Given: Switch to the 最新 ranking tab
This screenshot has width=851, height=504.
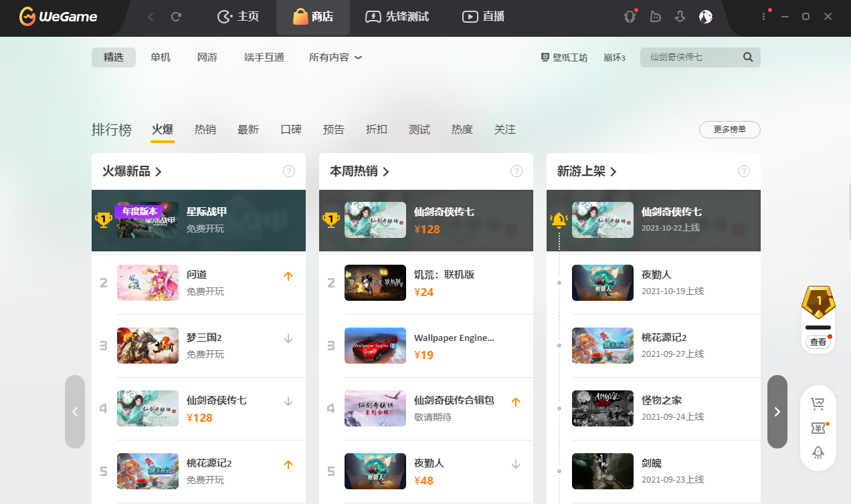Looking at the screenshot, I should [248, 130].
